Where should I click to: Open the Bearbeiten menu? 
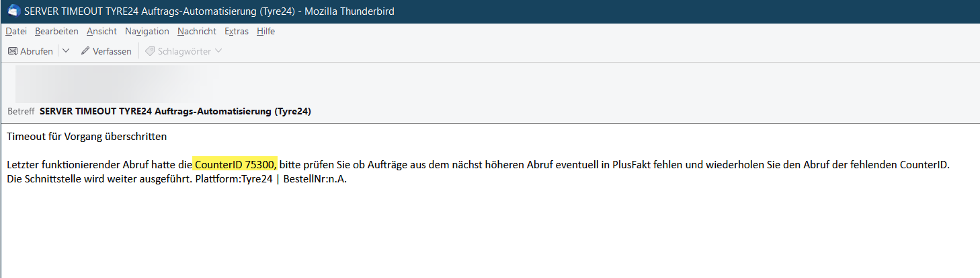(x=56, y=31)
